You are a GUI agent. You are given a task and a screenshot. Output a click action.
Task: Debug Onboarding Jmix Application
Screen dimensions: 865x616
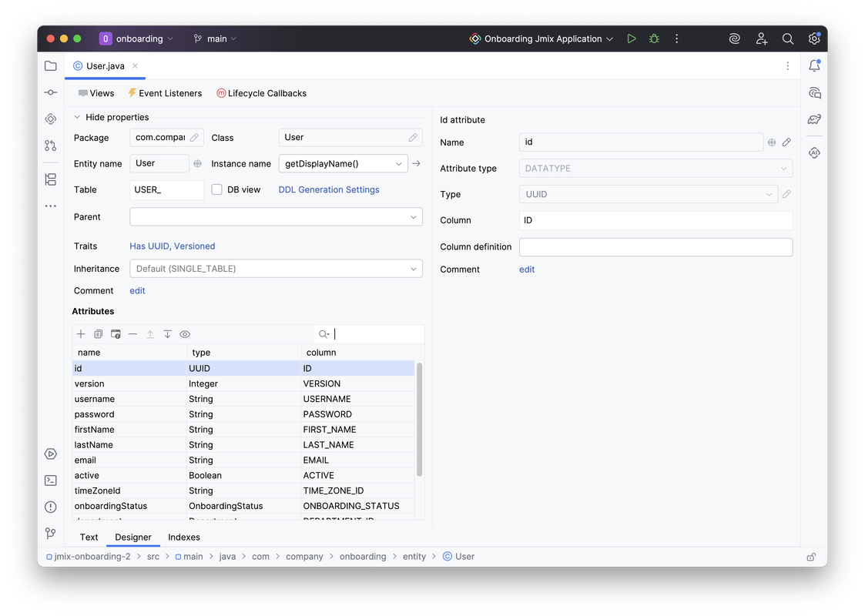point(654,38)
